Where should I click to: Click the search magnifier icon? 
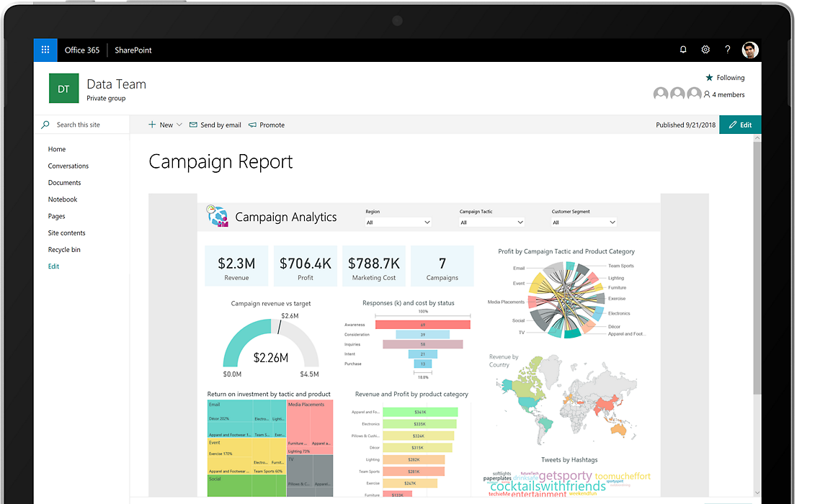tap(46, 125)
